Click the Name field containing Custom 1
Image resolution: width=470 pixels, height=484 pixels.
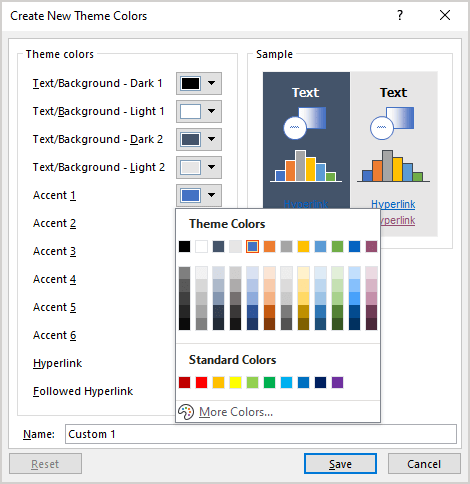pyautogui.click(x=261, y=434)
